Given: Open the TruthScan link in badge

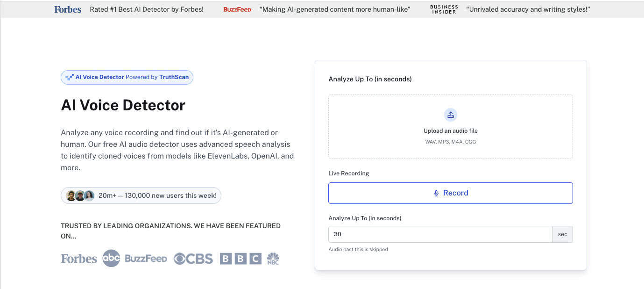Looking at the screenshot, I should tap(174, 77).
